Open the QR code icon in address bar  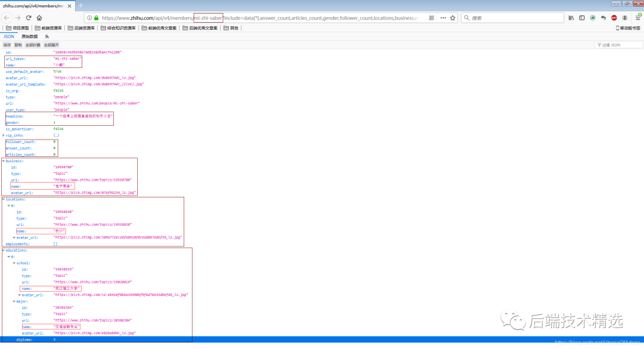[431, 18]
